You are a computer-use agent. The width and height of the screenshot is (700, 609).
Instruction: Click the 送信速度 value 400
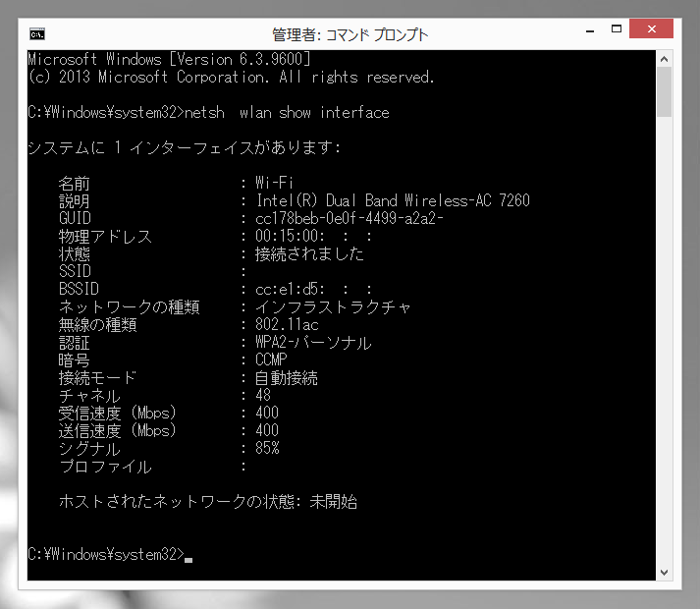coord(267,430)
